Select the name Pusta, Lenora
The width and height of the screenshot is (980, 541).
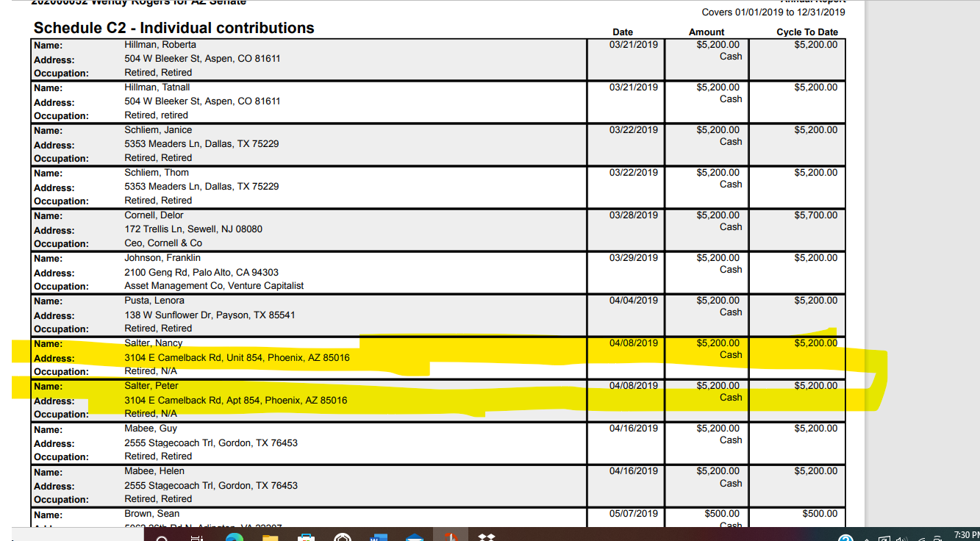pos(154,300)
